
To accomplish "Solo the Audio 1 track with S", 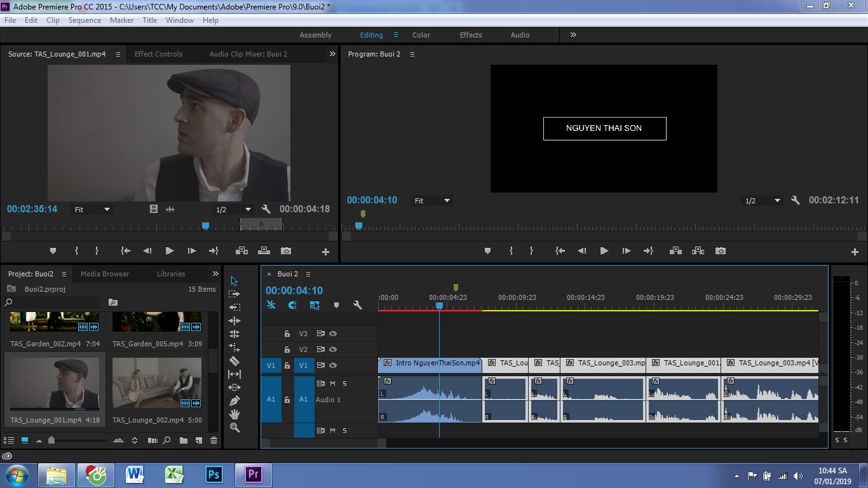I will click(x=345, y=384).
